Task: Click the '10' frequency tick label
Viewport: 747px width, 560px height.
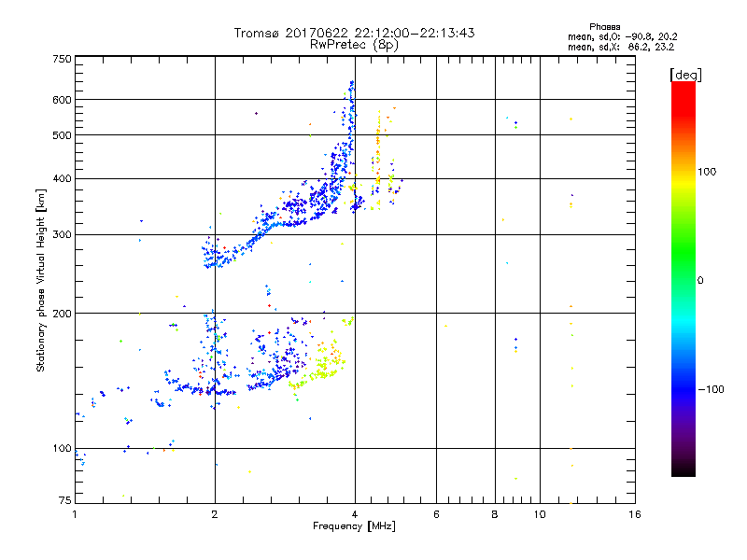Action: [540, 514]
